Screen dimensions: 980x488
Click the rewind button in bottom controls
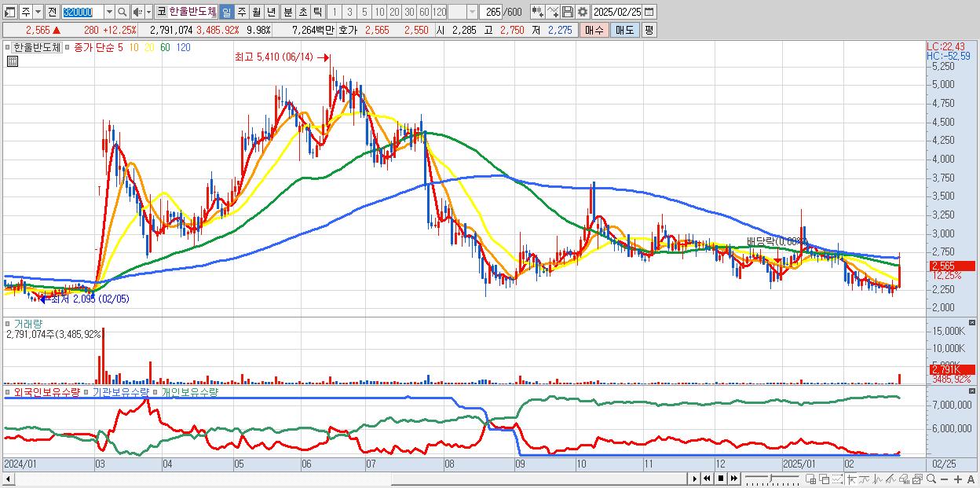coord(707,479)
